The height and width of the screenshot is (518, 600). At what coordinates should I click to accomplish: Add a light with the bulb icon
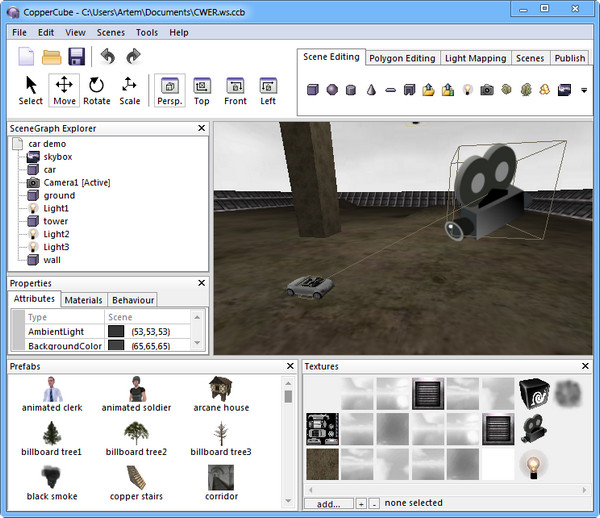point(466,90)
